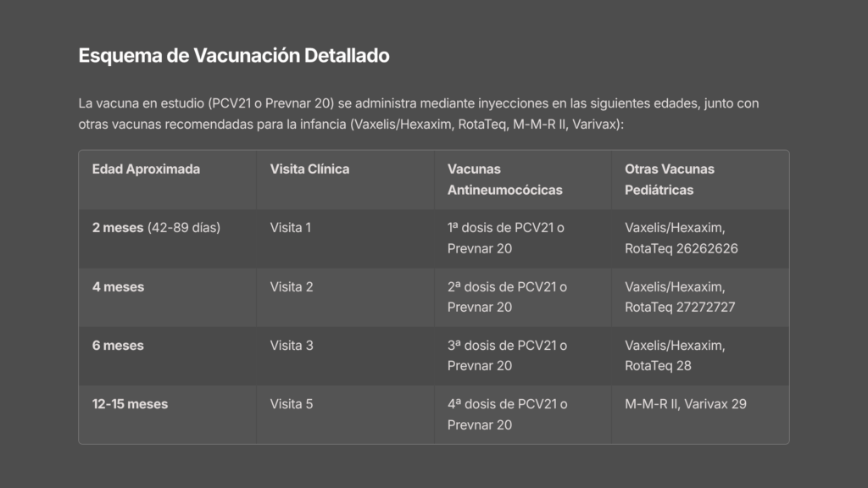
Task: Select the 2 meses (42-89 días) cell
Action: [156, 228]
